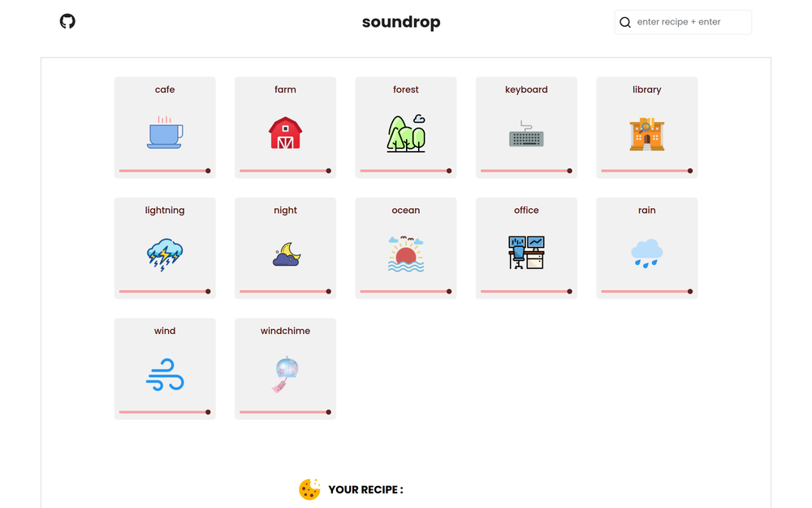Click the cookie icon beside Your Recipe
The image size is (812, 508).
point(309,489)
